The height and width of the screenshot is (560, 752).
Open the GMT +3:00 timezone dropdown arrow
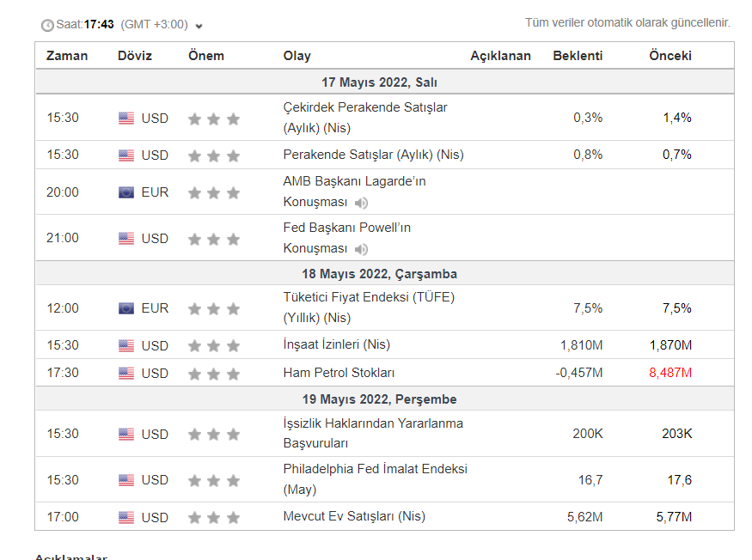(199, 26)
